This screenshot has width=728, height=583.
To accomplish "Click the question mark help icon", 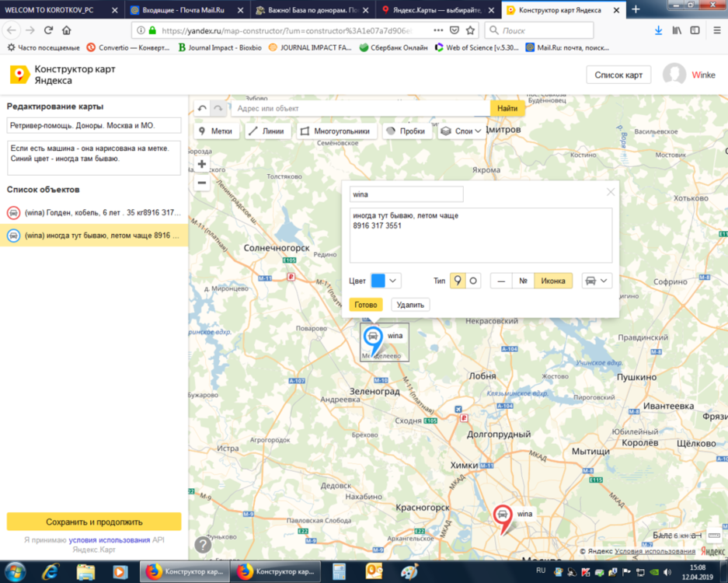I will (203, 544).
